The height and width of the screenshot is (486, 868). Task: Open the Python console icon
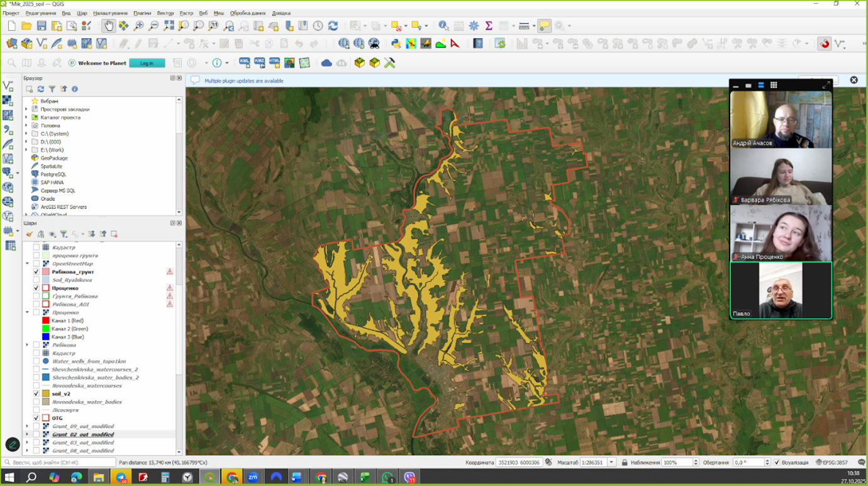click(396, 43)
